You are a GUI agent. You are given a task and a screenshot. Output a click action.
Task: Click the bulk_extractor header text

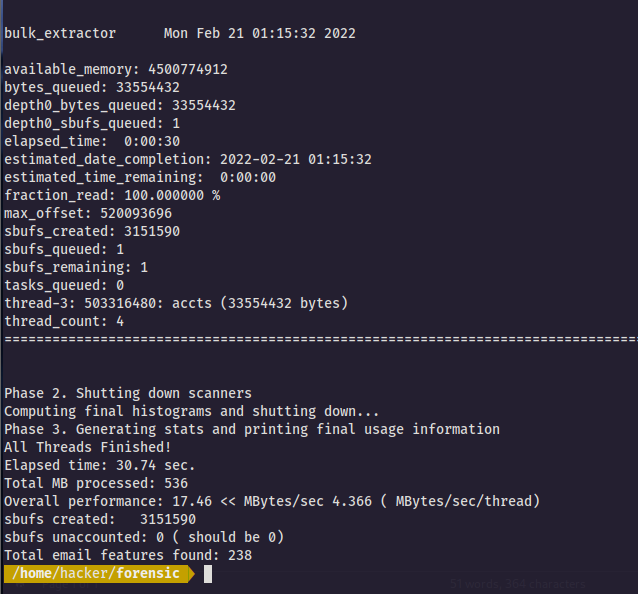[x=60, y=33]
